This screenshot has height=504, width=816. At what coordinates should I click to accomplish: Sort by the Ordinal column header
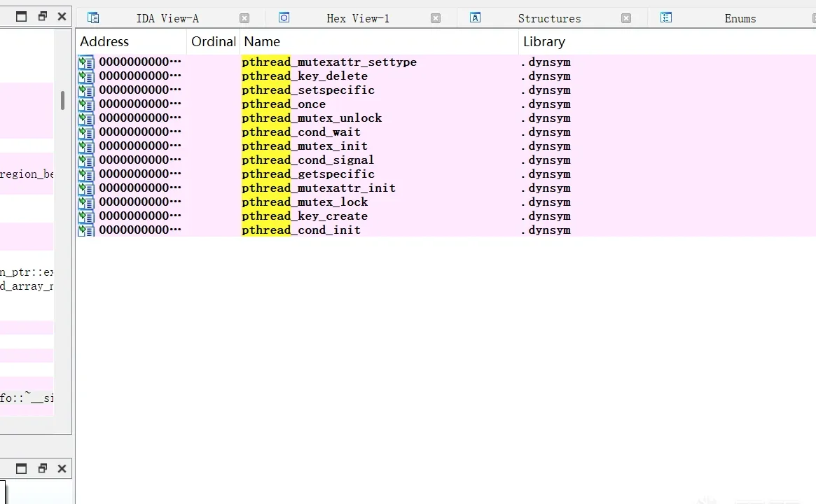pos(214,41)
